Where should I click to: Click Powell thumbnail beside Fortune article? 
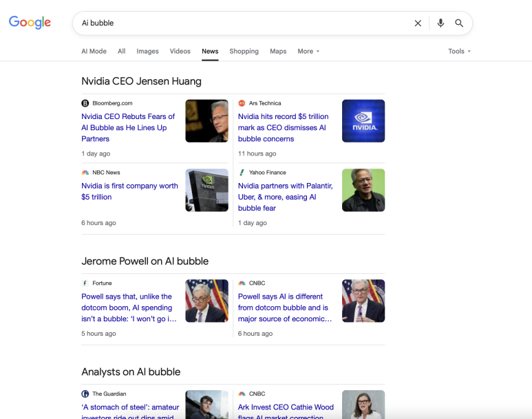pos(206,301)
